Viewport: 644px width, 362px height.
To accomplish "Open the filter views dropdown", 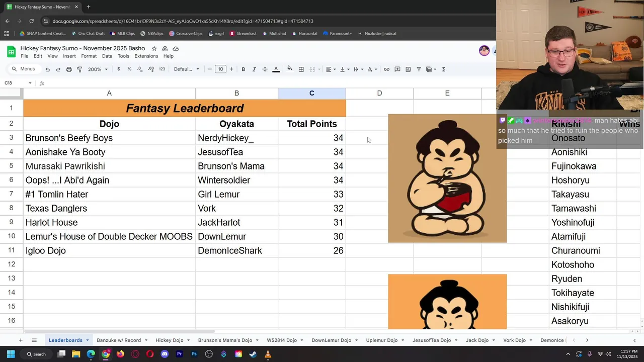I will coord(435,69).
